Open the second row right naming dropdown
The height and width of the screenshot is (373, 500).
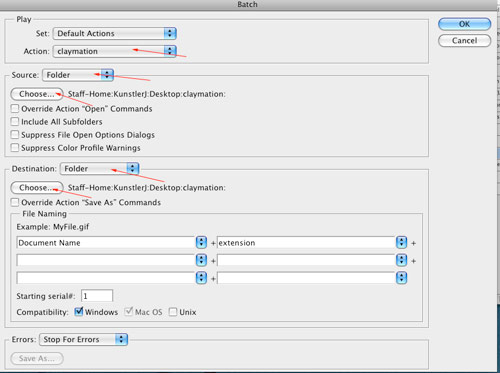[x=401, y=260]
